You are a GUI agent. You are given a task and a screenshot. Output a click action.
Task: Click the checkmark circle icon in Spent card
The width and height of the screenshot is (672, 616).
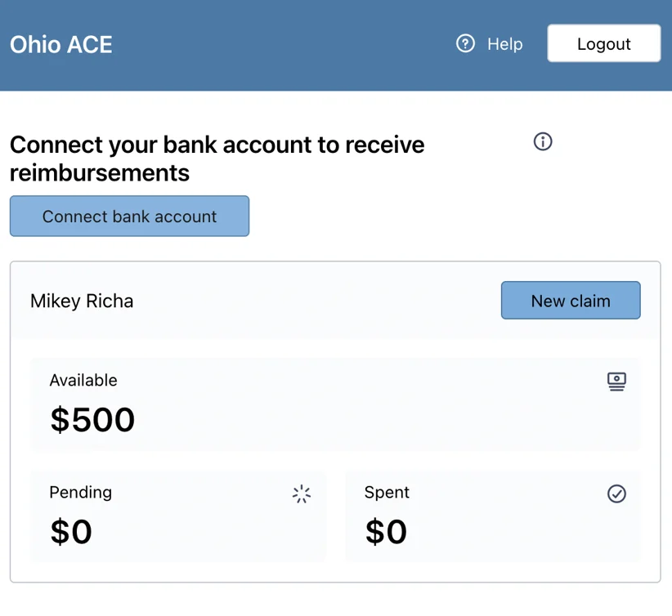616,493
